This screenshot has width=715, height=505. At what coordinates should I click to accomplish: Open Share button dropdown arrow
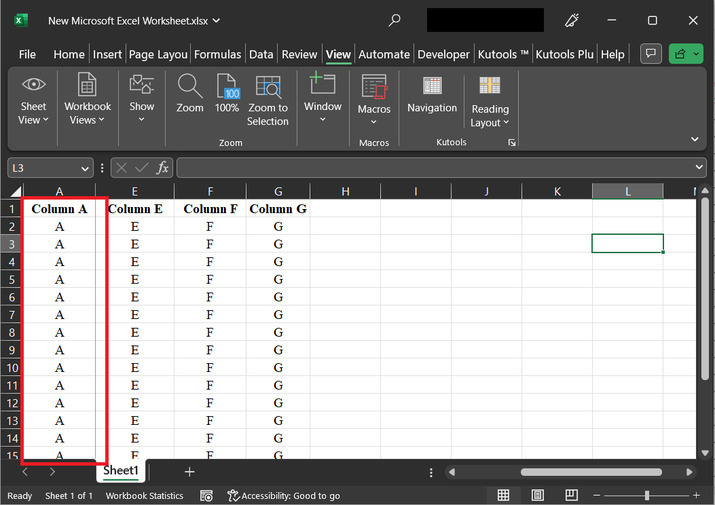[697, 54]
